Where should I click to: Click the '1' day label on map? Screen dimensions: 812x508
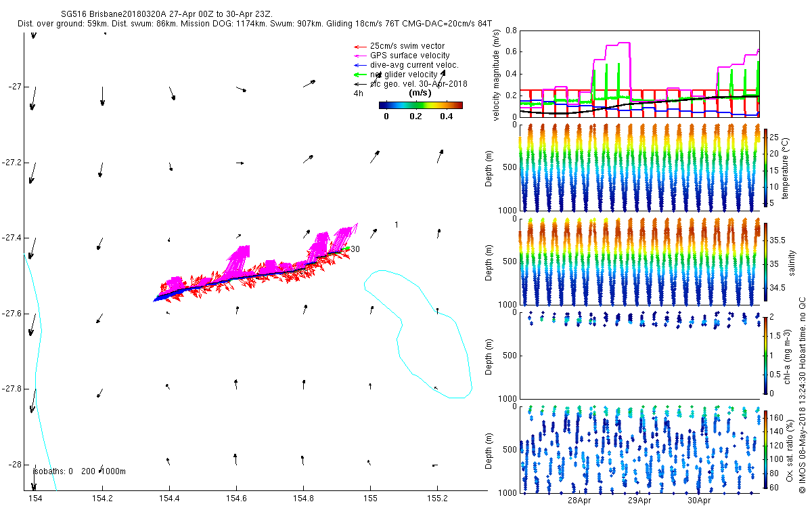point(396,224)
